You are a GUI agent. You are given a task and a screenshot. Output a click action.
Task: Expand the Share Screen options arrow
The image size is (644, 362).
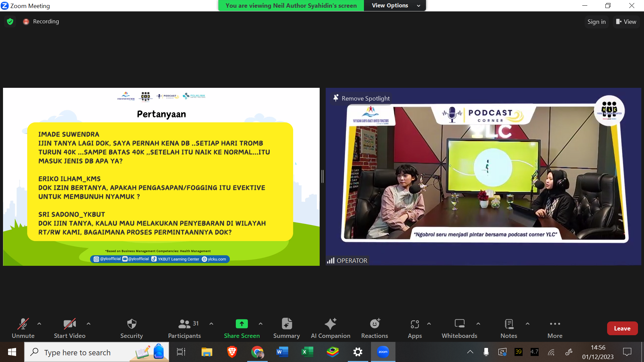pos(261,324)
